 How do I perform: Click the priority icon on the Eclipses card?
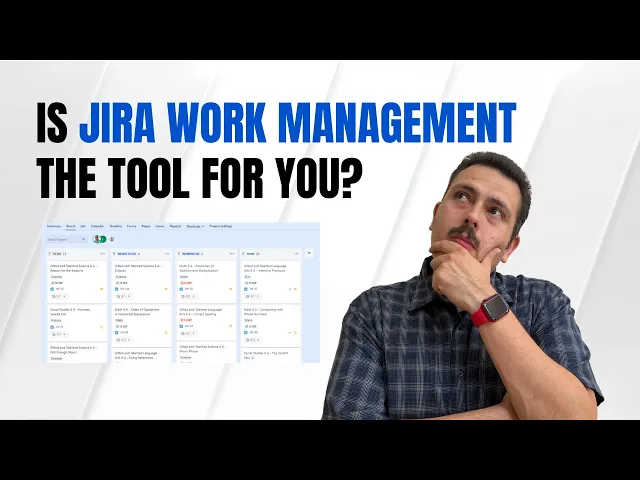pyautogui.click(x=166, y=289)
